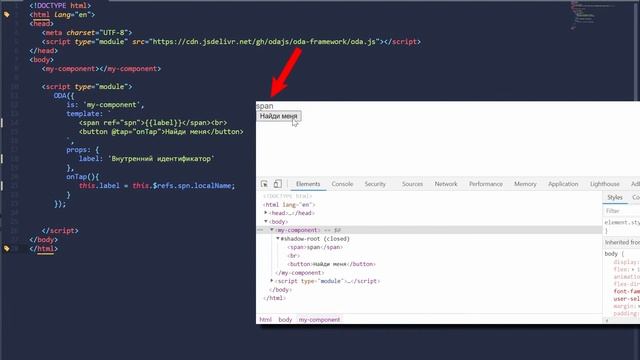Click 'Внутренний идентификатор' string in code
Viewport: 640px width, 360px height.
(x=162, y=159)
